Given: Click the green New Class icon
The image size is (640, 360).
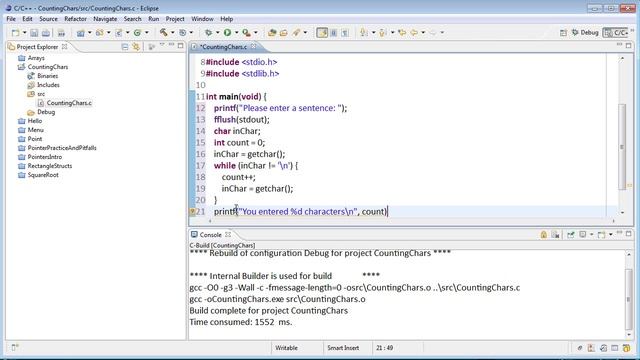Looking at the screenshot, I should [138, 33].
